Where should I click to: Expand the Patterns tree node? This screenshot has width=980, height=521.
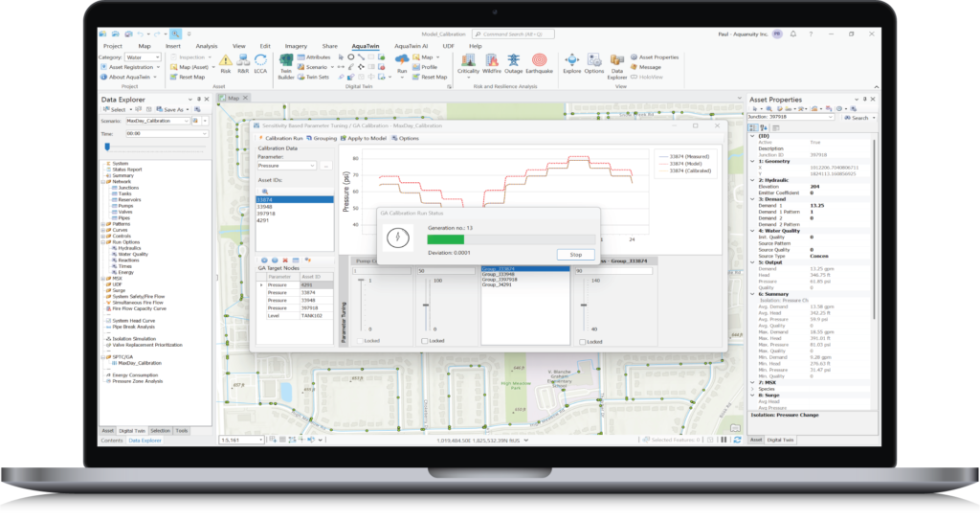pyautogui.click(x=103, y=224)
